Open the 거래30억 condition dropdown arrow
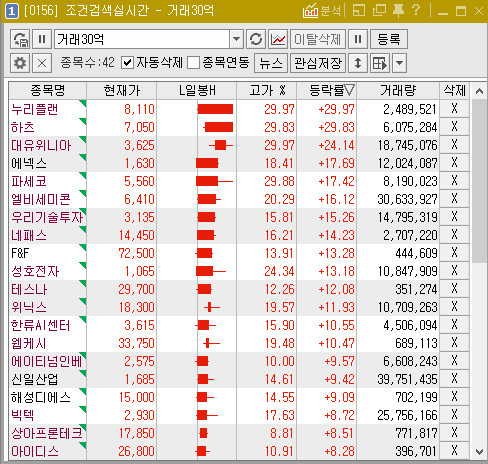The height and width of the screenshot is (464, 488). [x=236, y=39]
